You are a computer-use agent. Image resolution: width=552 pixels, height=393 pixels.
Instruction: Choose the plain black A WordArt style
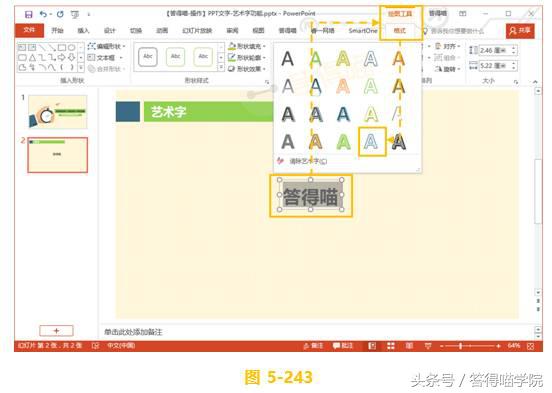(288, 59)
